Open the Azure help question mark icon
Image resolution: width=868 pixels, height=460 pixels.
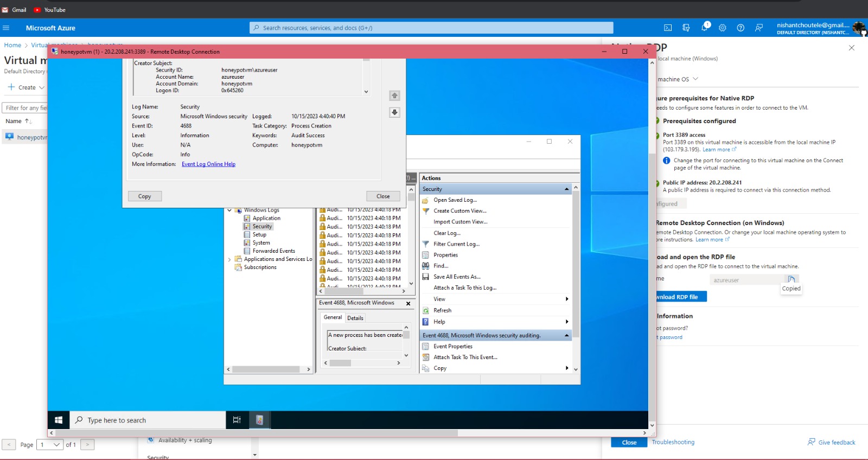point(741,28)
